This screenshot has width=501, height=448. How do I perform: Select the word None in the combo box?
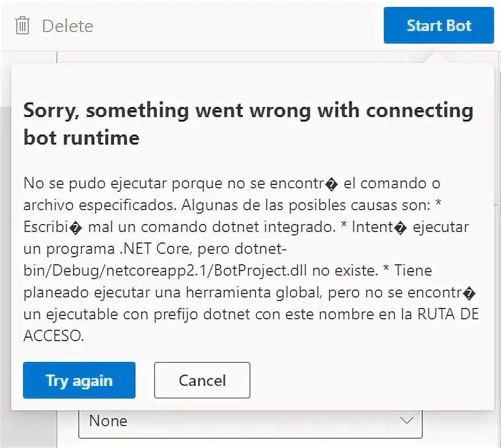(x=108, y=420)
